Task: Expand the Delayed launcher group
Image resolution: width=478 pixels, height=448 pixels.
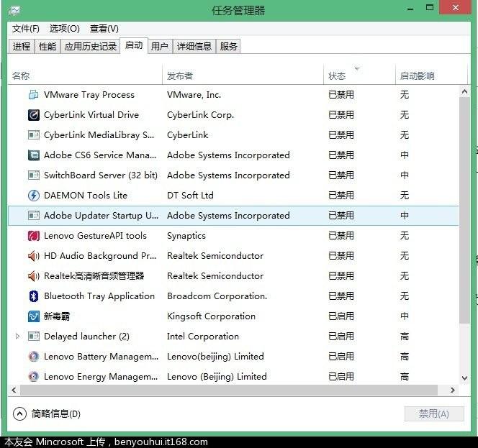Action: point(18,337)
